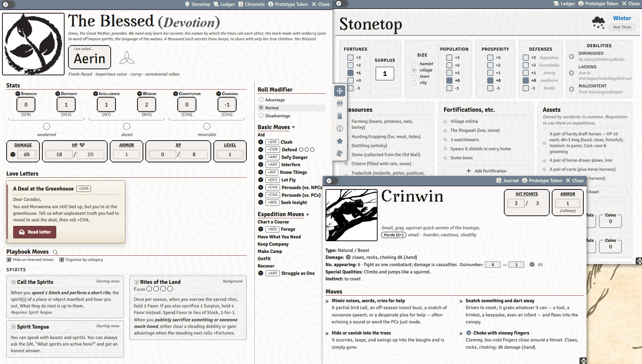642x364 pixels.
Task: Expand the Expedition Moves dropdown arrow
Action: [x=307, y=214]
